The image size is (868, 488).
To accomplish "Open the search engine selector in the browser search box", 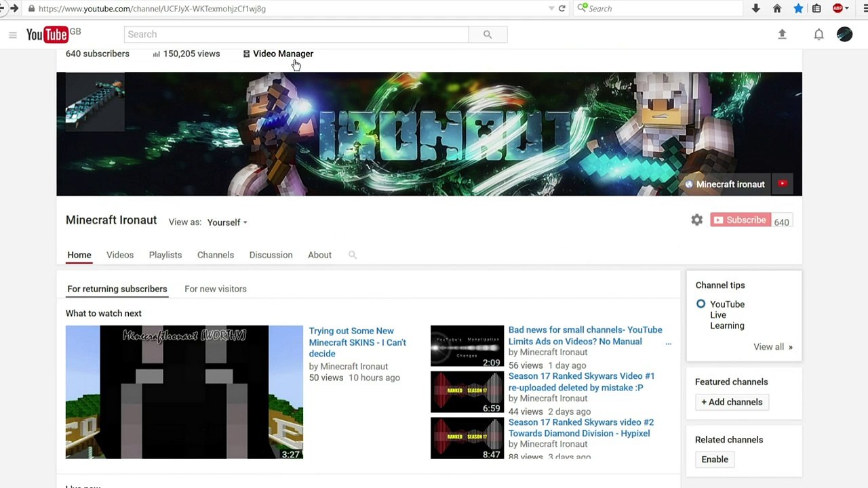I will [583, 9].
